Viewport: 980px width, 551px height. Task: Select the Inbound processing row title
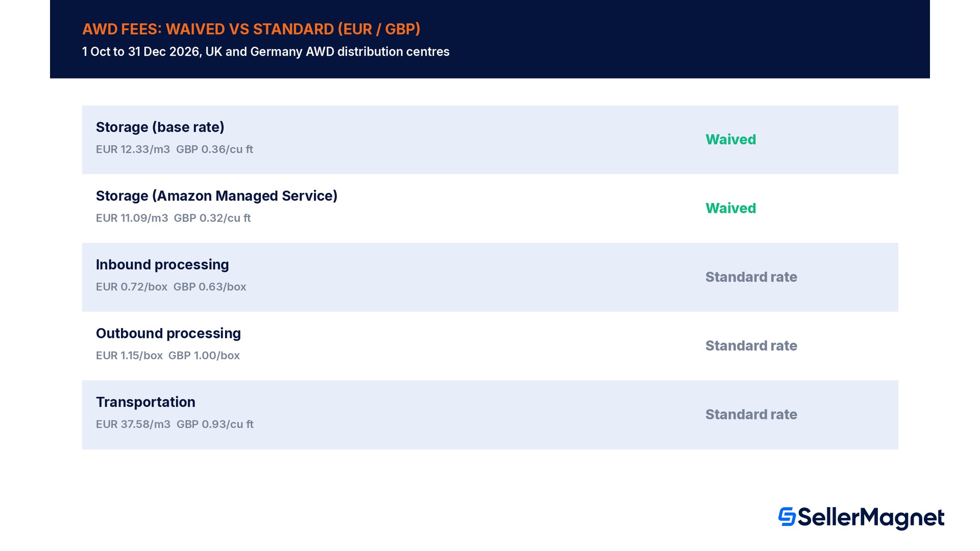162,265
